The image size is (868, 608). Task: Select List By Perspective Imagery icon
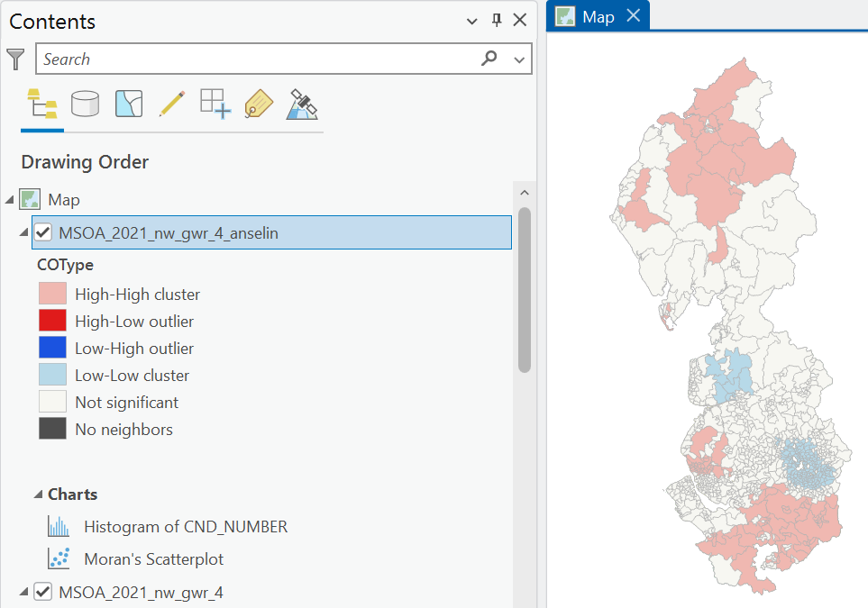[x=302, y=104]
